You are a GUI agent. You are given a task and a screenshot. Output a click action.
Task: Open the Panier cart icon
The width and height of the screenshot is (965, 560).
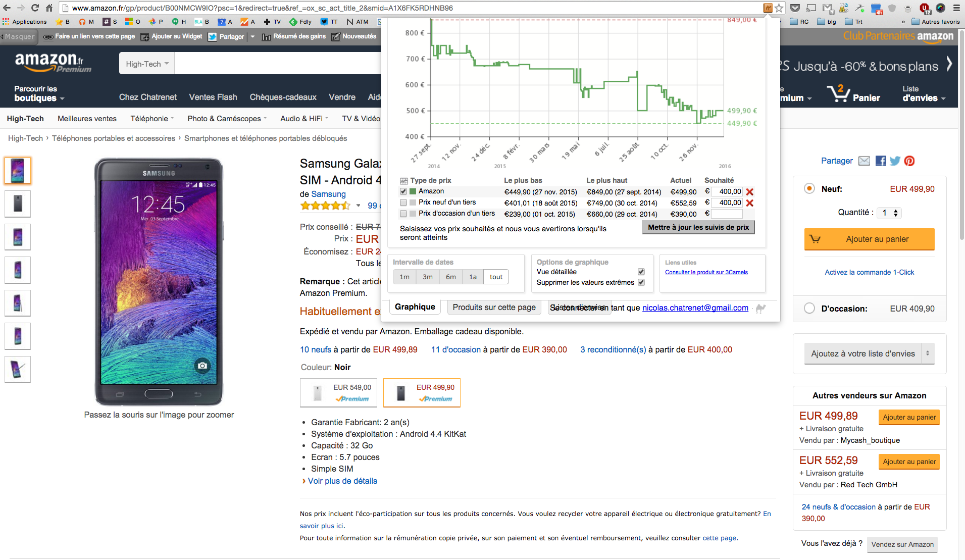coord(839,94)
